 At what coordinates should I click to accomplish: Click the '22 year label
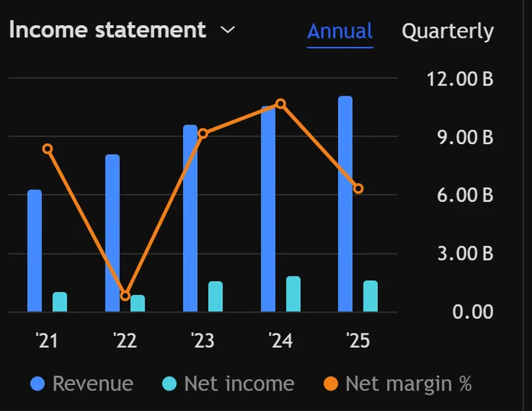pyautogui.click(x=125, y=341)
